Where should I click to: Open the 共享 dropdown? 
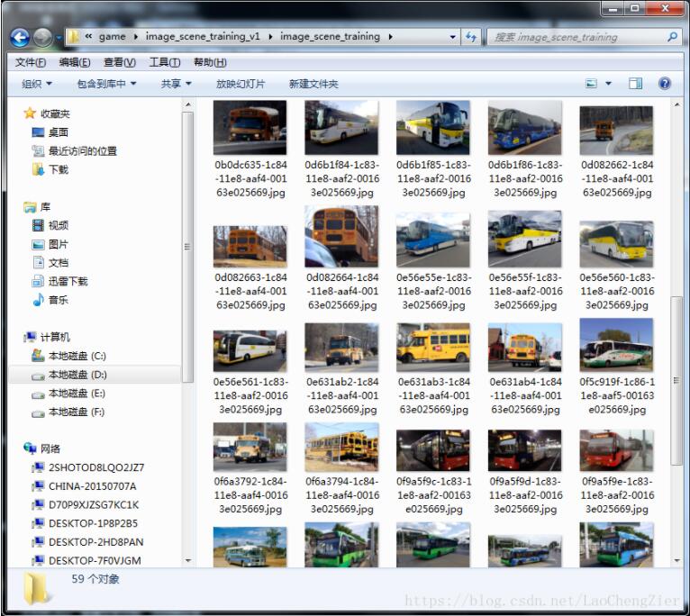tap(176, 84)
